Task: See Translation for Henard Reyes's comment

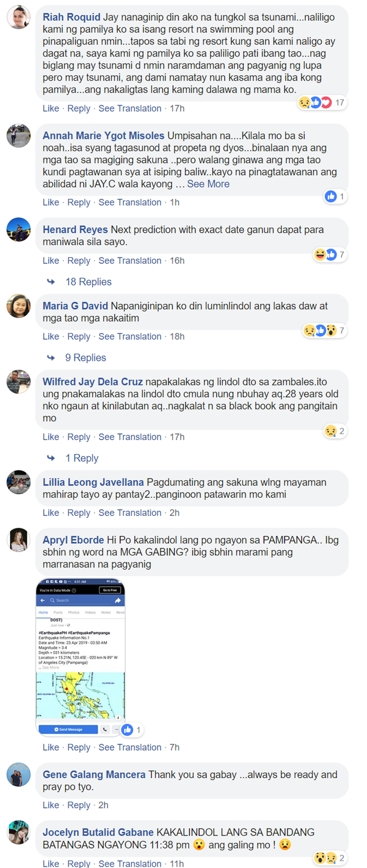Action: point(130,261)
